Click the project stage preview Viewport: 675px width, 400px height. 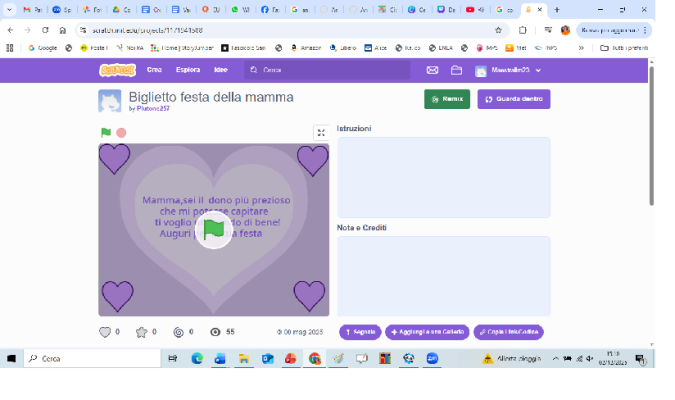(214, 230)
